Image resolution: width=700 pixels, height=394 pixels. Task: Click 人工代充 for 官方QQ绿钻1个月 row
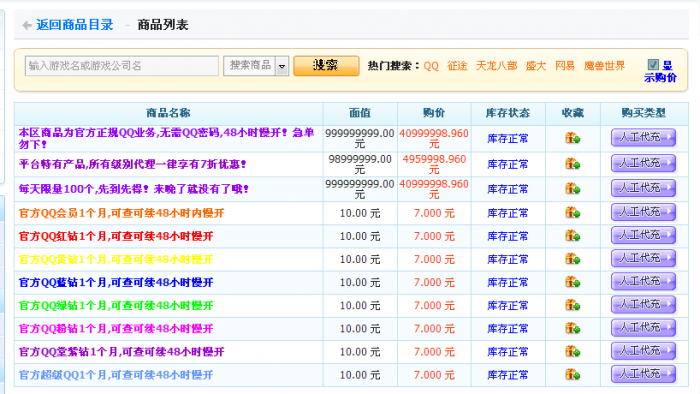pos(643,305)
